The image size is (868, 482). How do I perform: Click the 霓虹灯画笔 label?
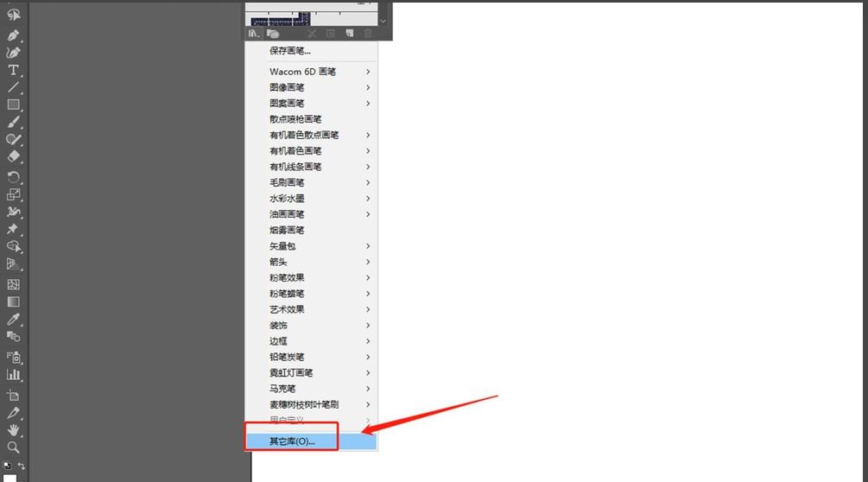291,373
